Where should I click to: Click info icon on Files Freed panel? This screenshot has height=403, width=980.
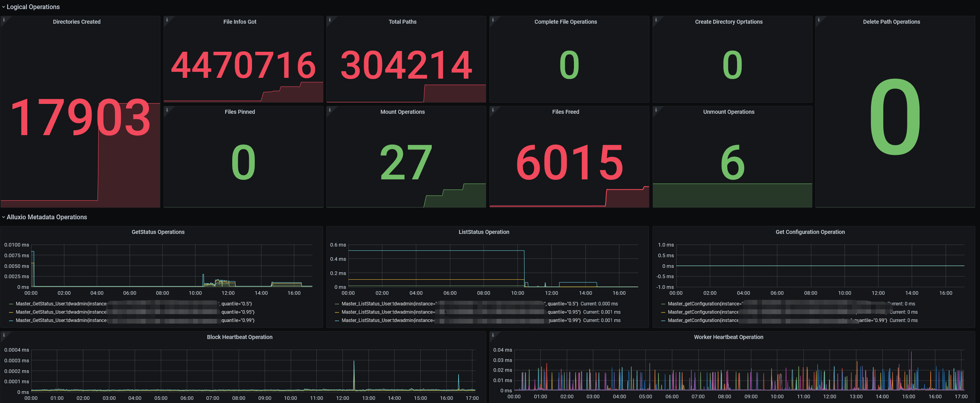click(x=493, y=109)
